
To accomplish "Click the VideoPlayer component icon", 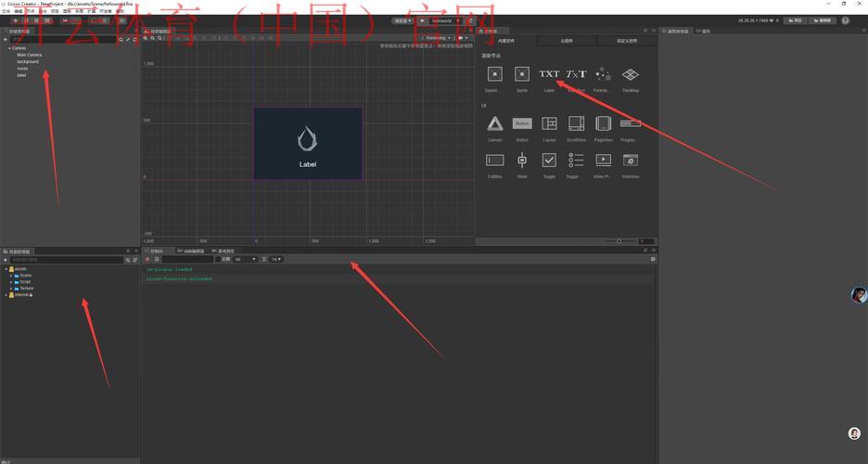I will 603,161.
